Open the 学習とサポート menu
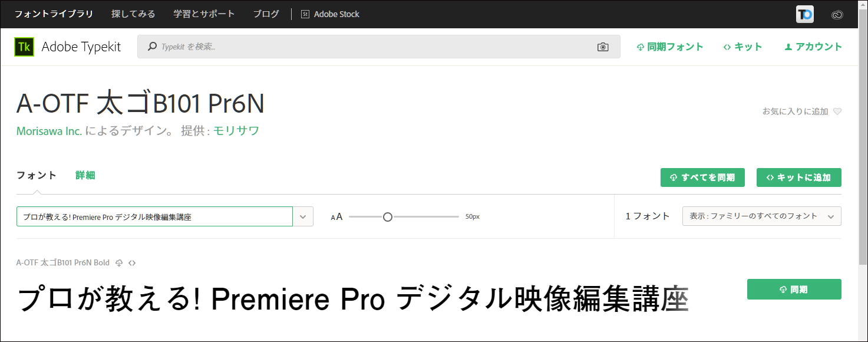Screen dimensions: 868x342 point(204,14)
